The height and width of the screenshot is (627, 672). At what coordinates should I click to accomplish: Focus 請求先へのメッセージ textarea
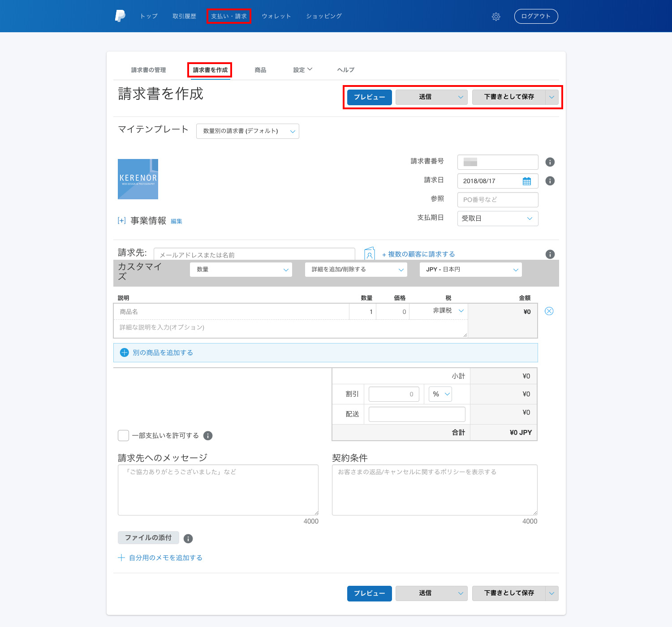(218, 490)
